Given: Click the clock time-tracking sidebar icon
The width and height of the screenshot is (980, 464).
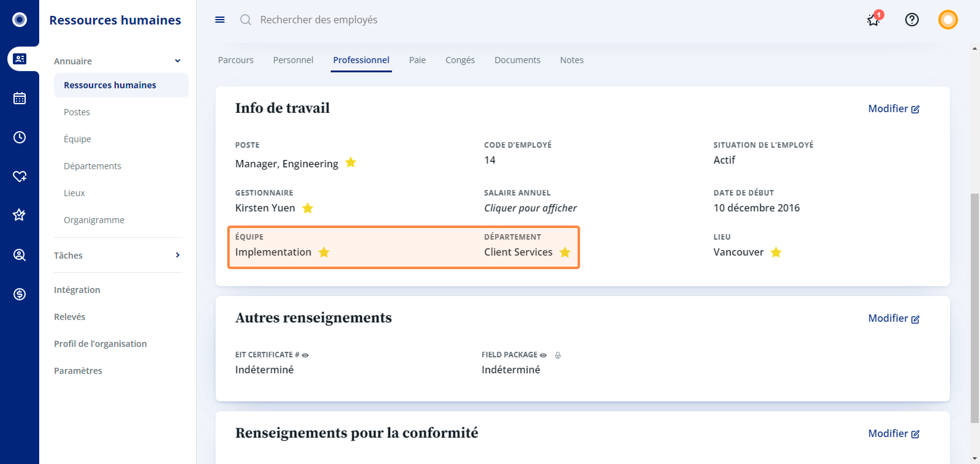Looking at the screenshot, I should pos(19,137).
